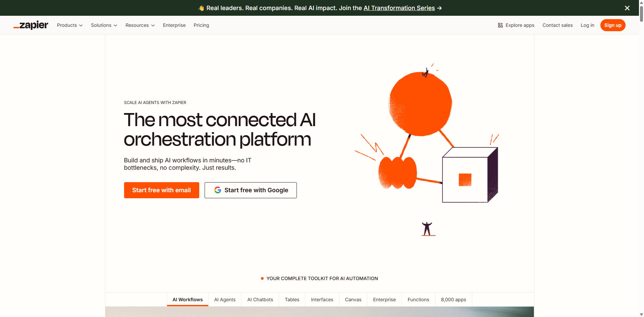Open the Pricing page
Viewport: 644px width, 317px height.
point(201,25)
